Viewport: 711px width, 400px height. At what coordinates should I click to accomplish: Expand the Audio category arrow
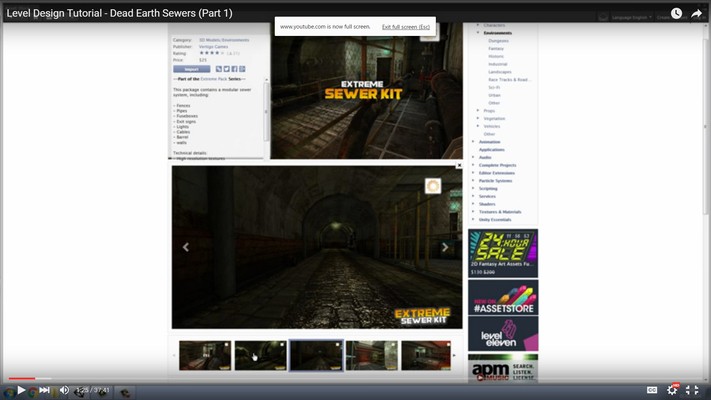point(473,157)
